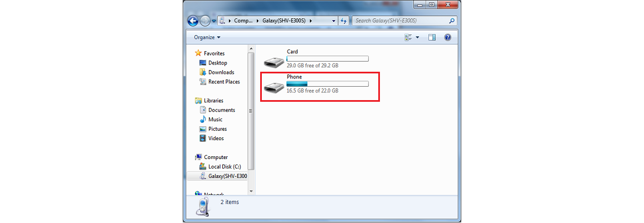Select the Comp... breadcrumb segment

click(242, 21)
